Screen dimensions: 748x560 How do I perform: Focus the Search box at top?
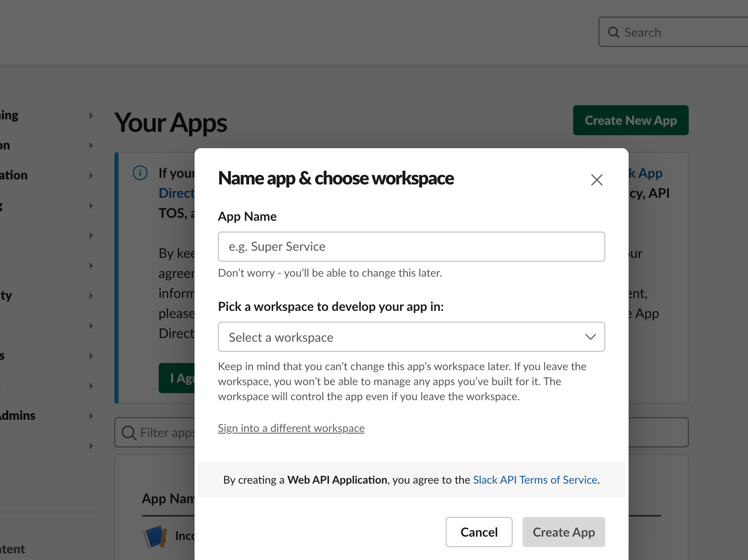click(673, 32)
